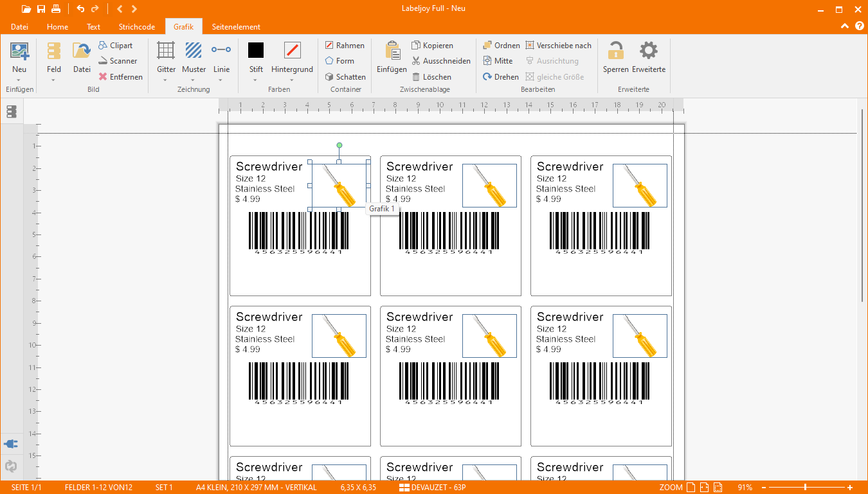The image size is (868, 494).
Task: Zoom in with the plus button
Action: tap(850, 488)
